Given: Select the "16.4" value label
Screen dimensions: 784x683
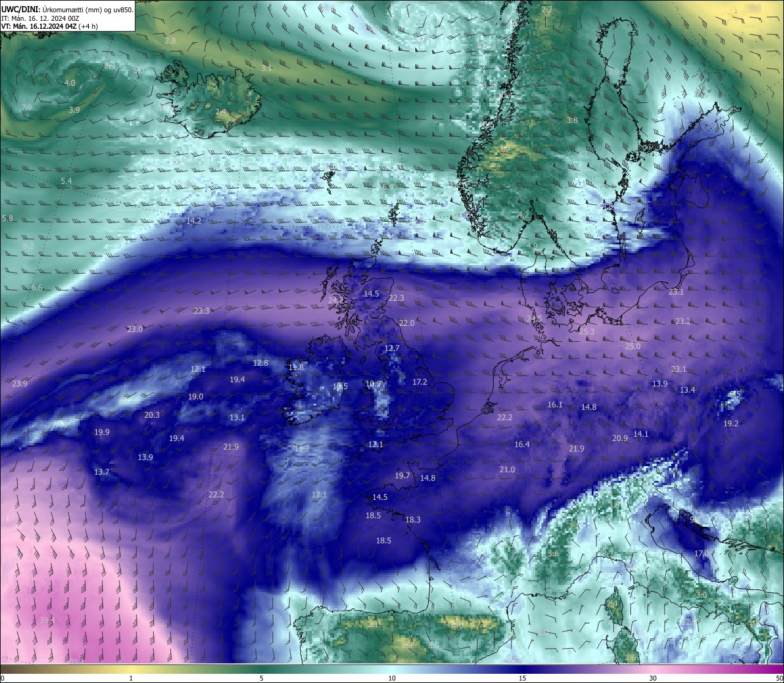Looking at the screenshot, I should [x=522, y=444].
